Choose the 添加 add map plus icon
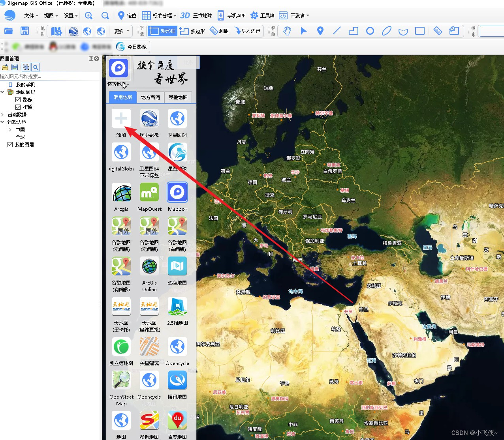The image size is (504, 440). click(121, 124)
